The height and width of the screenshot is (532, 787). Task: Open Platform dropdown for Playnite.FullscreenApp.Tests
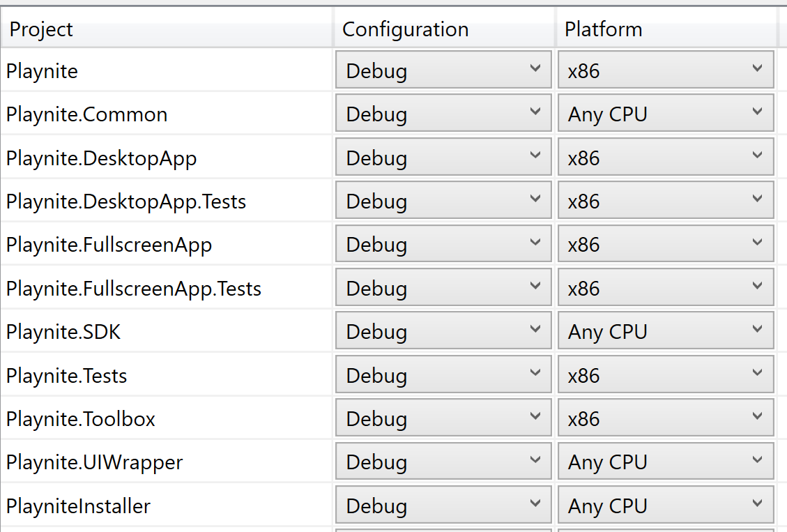click(666, 287)
